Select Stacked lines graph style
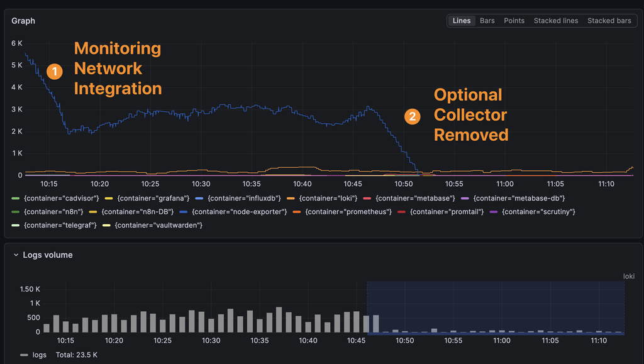The width and height of the screenshot is (644, 364). [556, 21]
